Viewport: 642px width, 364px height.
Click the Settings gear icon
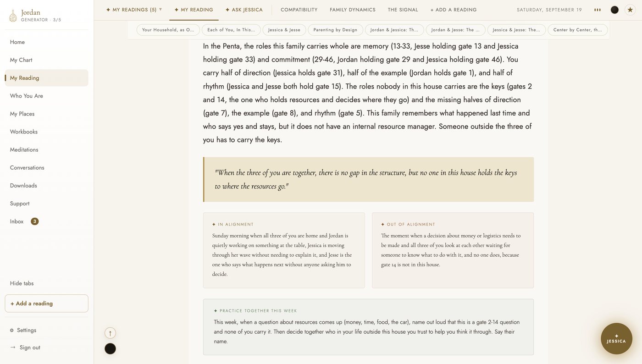point(12,330)
